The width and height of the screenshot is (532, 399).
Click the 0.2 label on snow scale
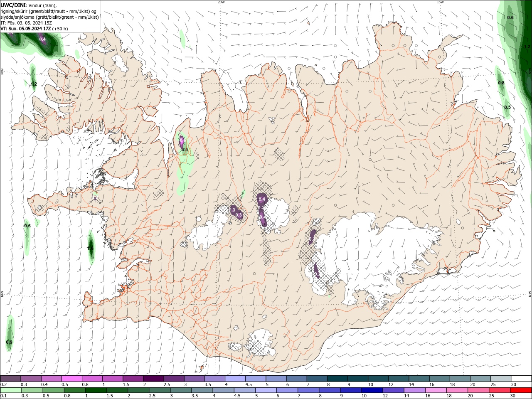coord(4,384)
